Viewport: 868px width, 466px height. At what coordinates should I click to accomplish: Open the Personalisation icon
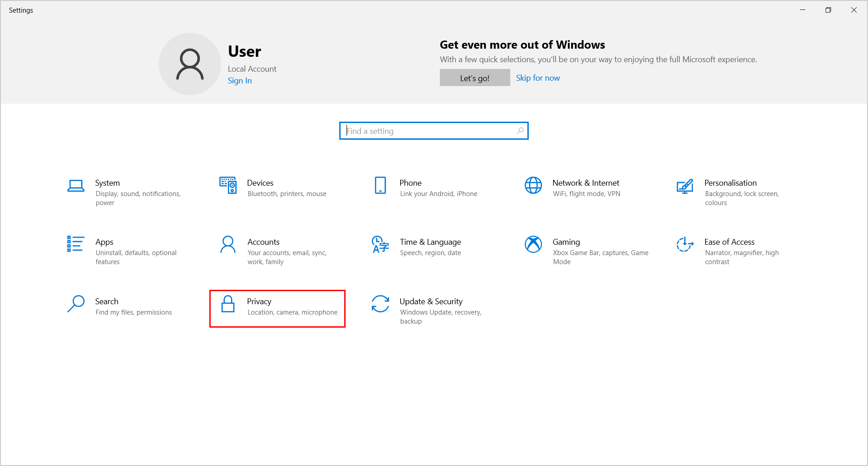pyautogui.click(x=685, y=186)
